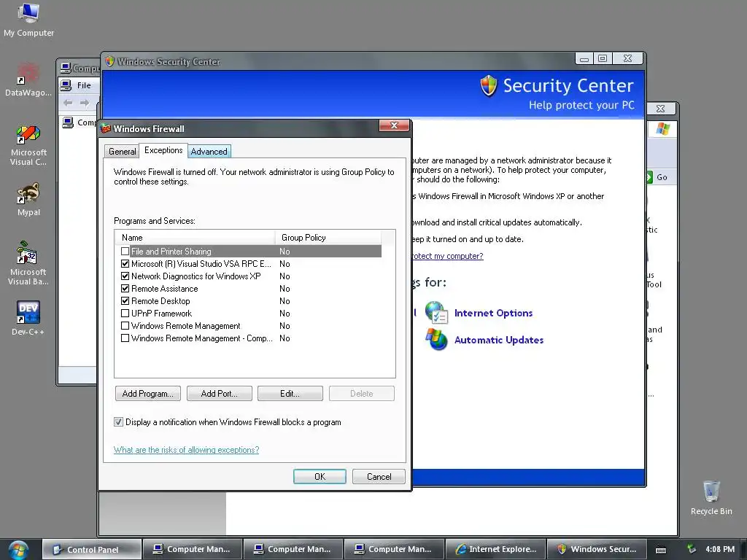Viewport: 747px width, 560px height.
Task: Click the Group Policy column header
Action: [x=328, y=237]
